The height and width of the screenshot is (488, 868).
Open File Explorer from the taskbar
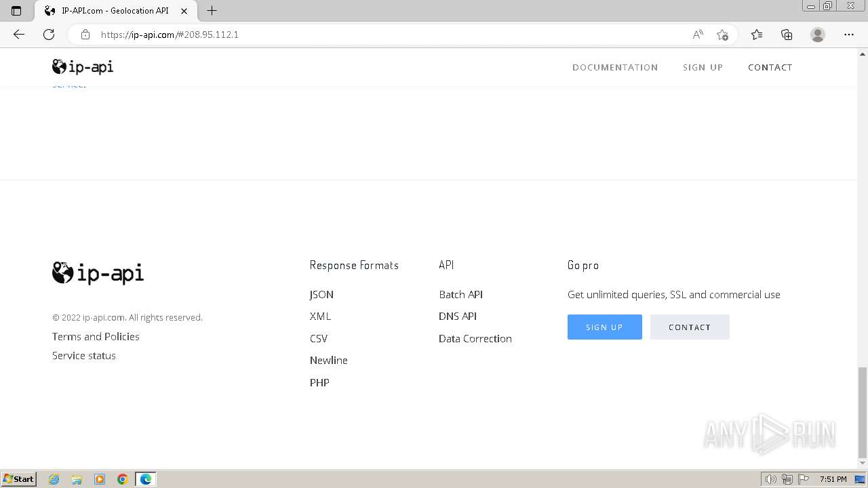pos(77,479)
